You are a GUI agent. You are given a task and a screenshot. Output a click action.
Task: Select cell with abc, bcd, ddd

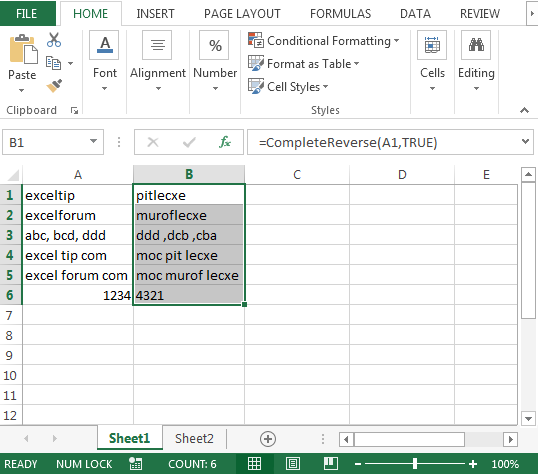pyautogui.click(x=78, y=235)
